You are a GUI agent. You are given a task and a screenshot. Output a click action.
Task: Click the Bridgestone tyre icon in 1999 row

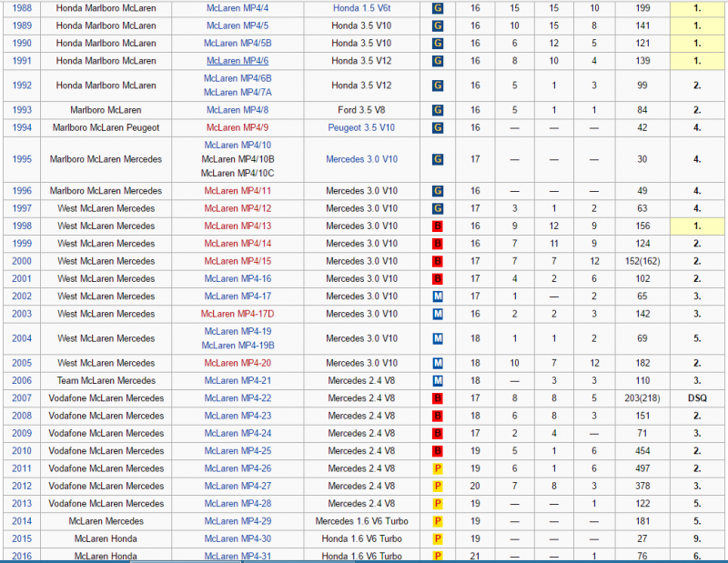point(438,244)
